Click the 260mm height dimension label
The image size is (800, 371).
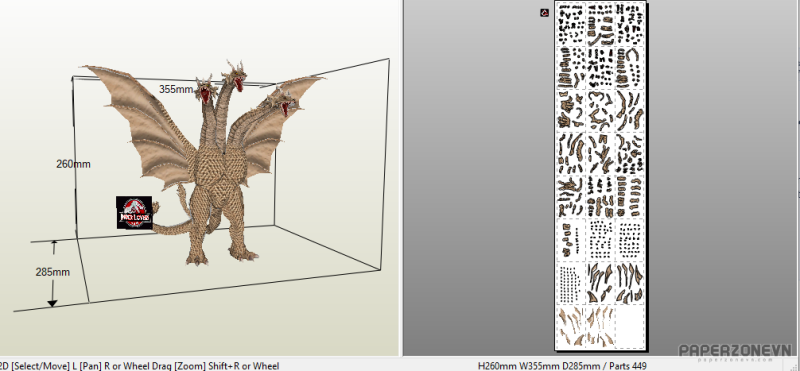73,164
